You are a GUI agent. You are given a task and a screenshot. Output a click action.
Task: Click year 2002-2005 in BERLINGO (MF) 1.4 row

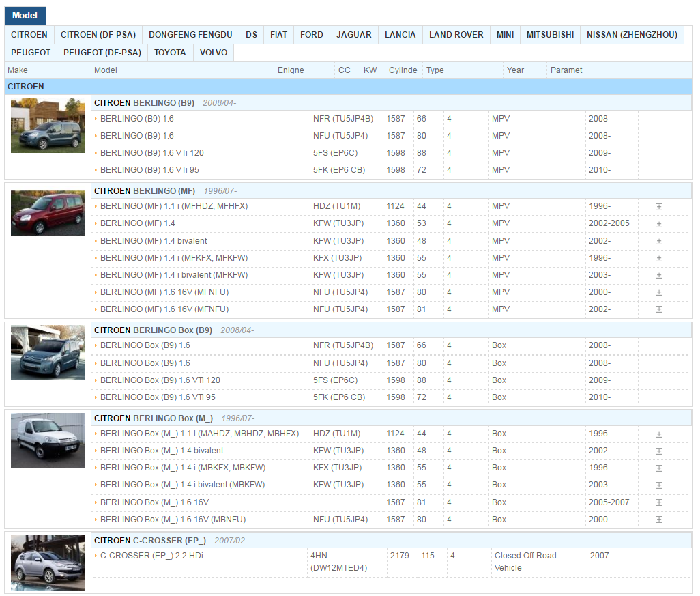609,223
